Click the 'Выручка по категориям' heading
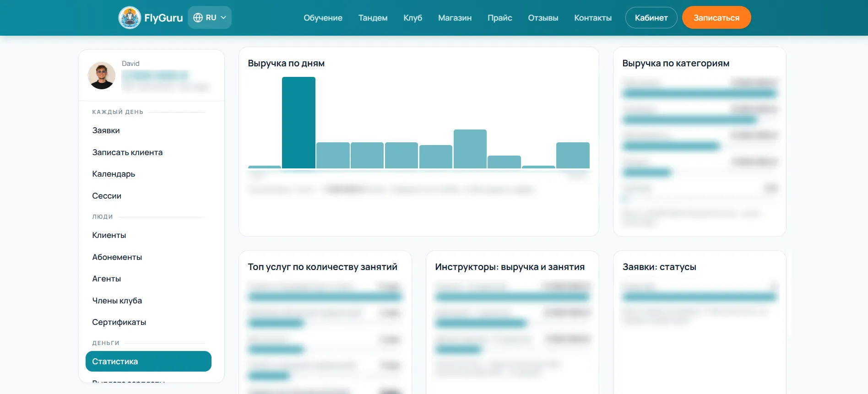 point(676,63)
